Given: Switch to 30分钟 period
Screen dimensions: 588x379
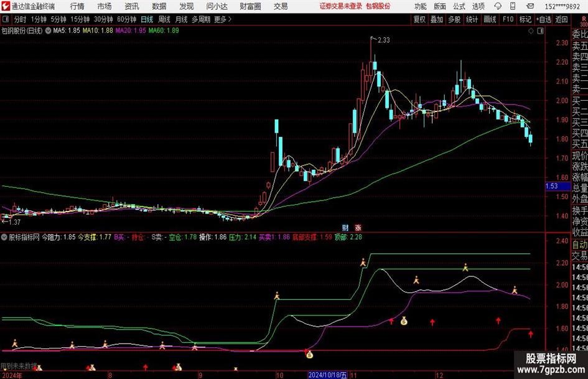Looking at the screenshot, I should [x=103, y=19].
